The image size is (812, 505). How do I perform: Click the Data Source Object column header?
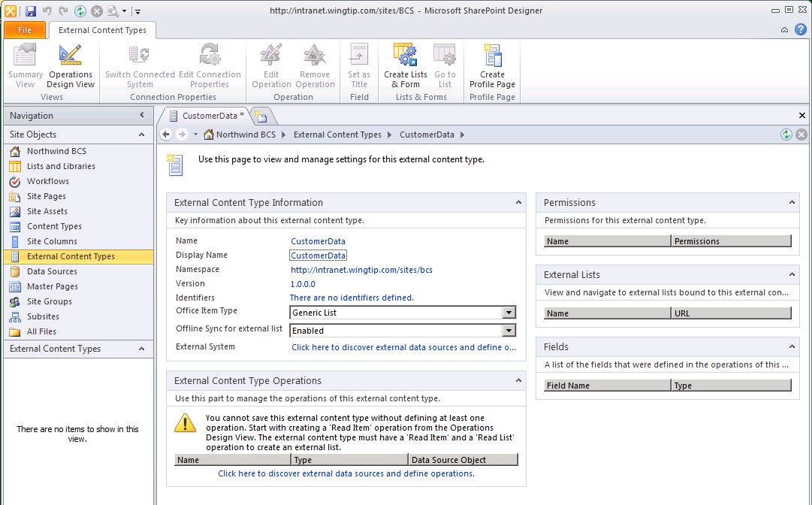[x=463, y=459]
